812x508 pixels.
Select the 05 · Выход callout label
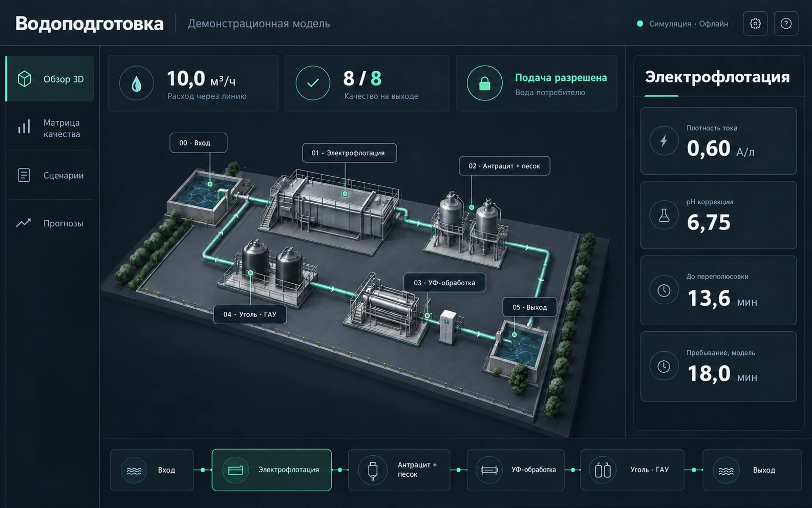coord(530,307)
